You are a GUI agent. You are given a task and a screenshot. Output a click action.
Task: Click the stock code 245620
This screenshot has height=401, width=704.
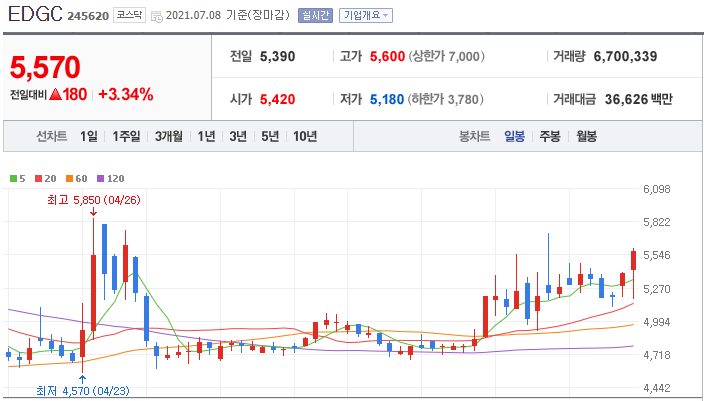point(88,16)
